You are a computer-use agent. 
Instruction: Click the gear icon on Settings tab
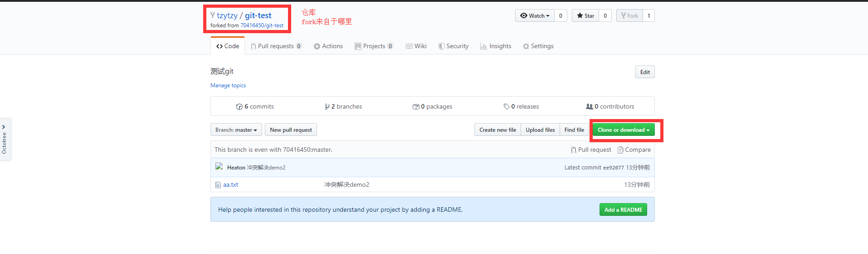(526, 46)
